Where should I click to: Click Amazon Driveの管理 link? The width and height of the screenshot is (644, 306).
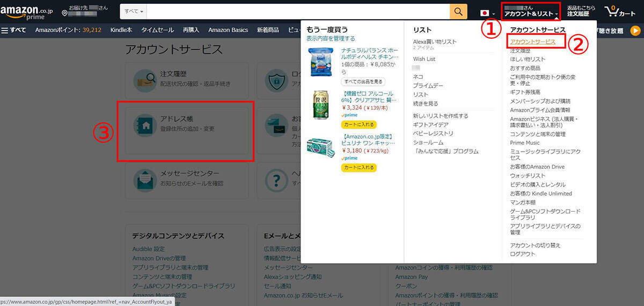(159, 258)
